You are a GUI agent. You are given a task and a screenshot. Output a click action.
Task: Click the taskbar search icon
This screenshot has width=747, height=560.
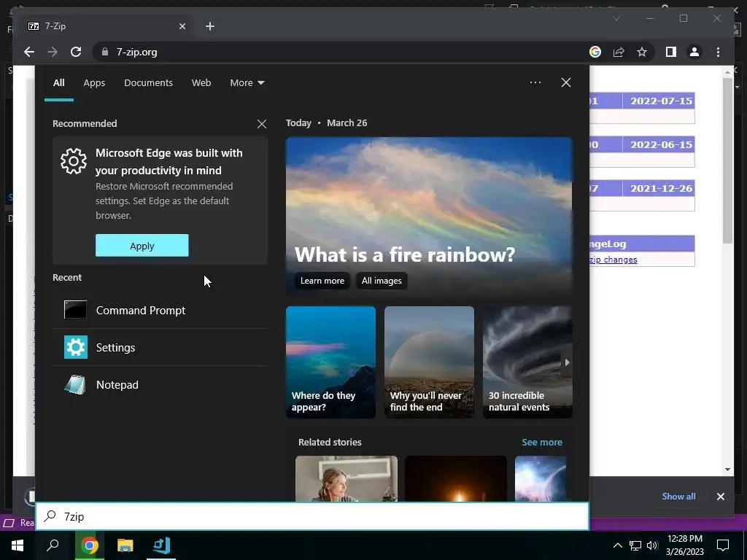tap(53, 545)
